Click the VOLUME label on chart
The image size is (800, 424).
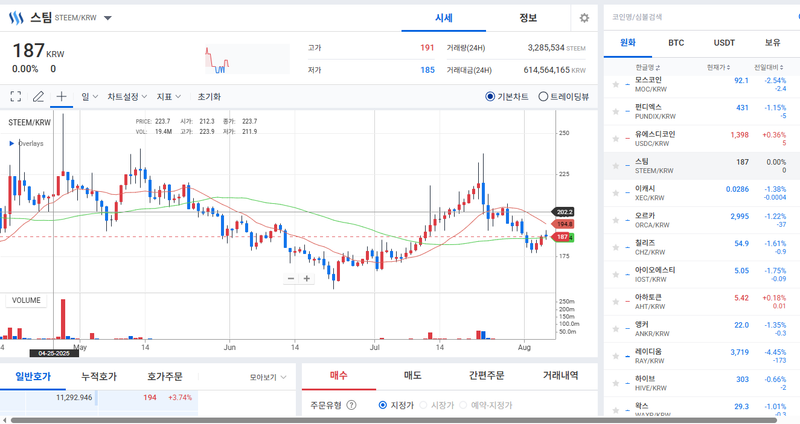pos(26,301)
